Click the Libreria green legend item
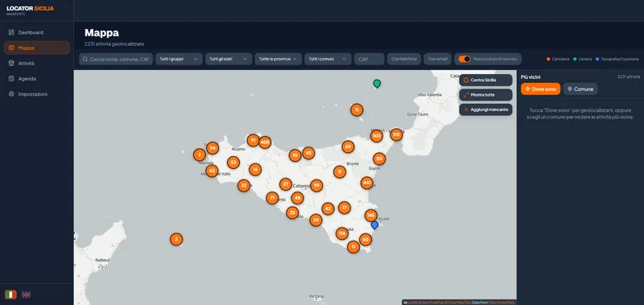 [x=582, y=59]
